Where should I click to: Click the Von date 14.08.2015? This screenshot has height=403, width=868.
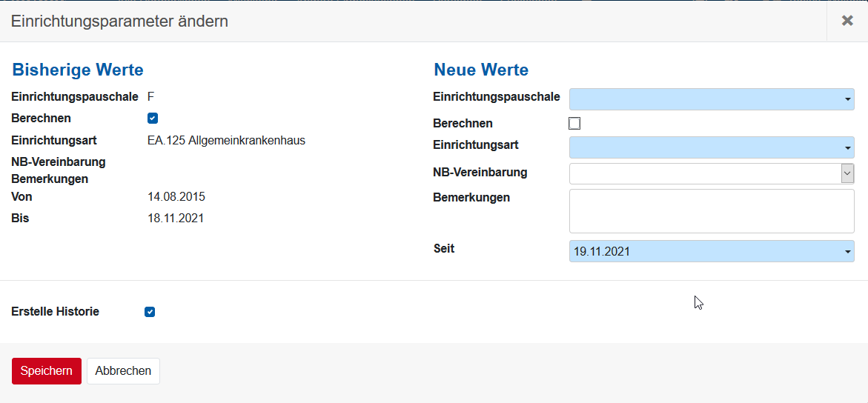tap(176, 197)
